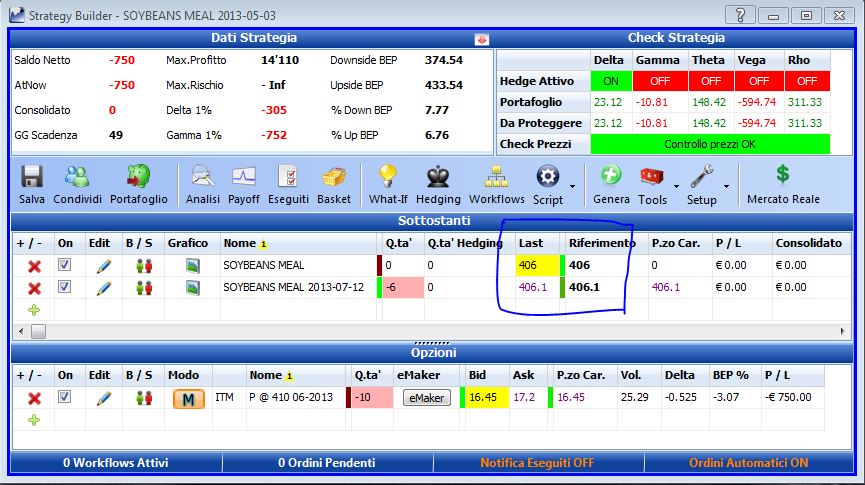The image size is (865, 485).
Task: Launch the Hedging chess king tool
Action: 438,185
